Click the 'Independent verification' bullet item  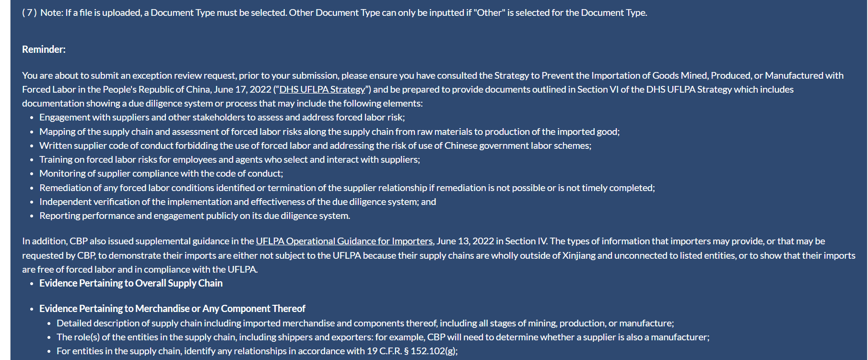coord(237,202)
